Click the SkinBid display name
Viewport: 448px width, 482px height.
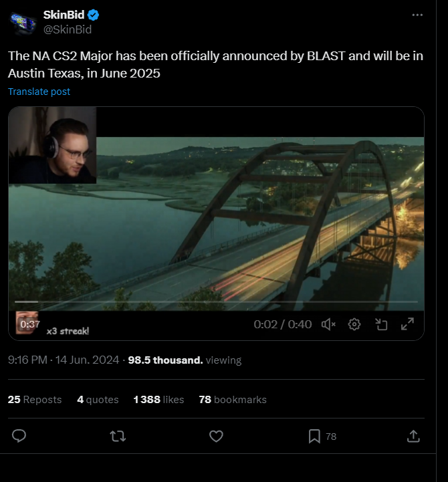[62, 15]
